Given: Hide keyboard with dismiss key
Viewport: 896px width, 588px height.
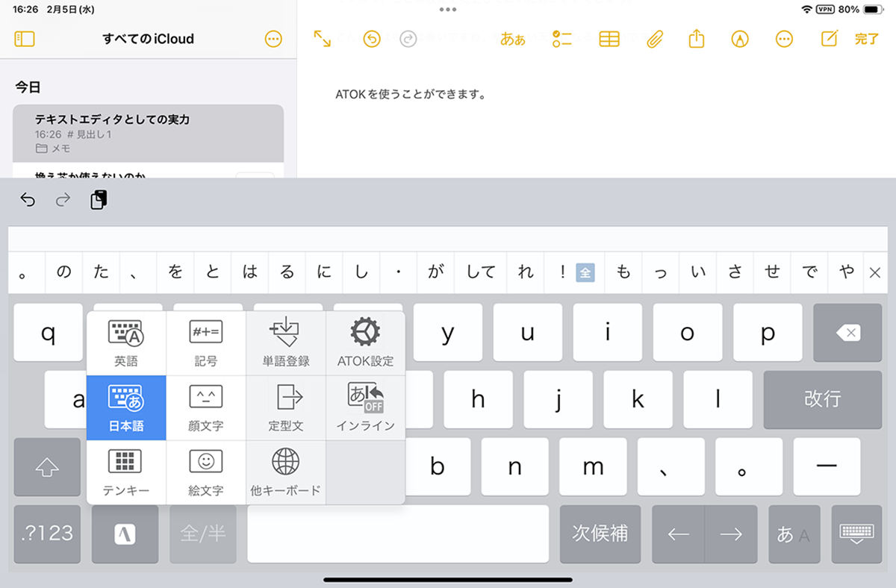Looking at the screenshot, I should click(856, 534).
